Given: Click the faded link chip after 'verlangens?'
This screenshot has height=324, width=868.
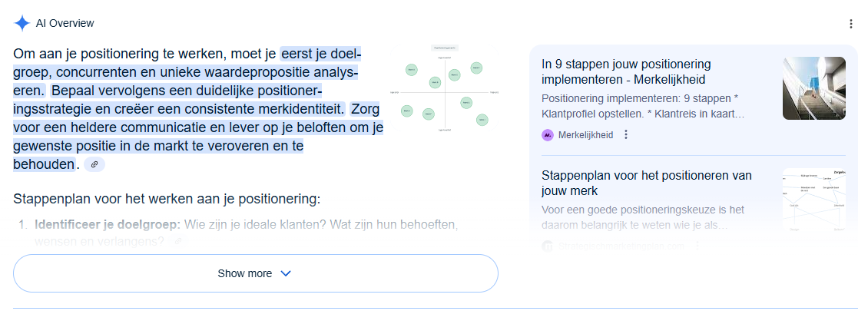Looking at the screenshot, I should (x=177, y=241).
